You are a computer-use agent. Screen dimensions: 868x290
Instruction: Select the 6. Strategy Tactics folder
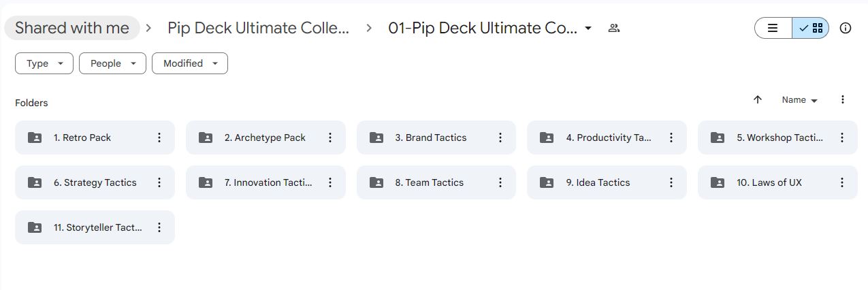click(x=95, y=182)
